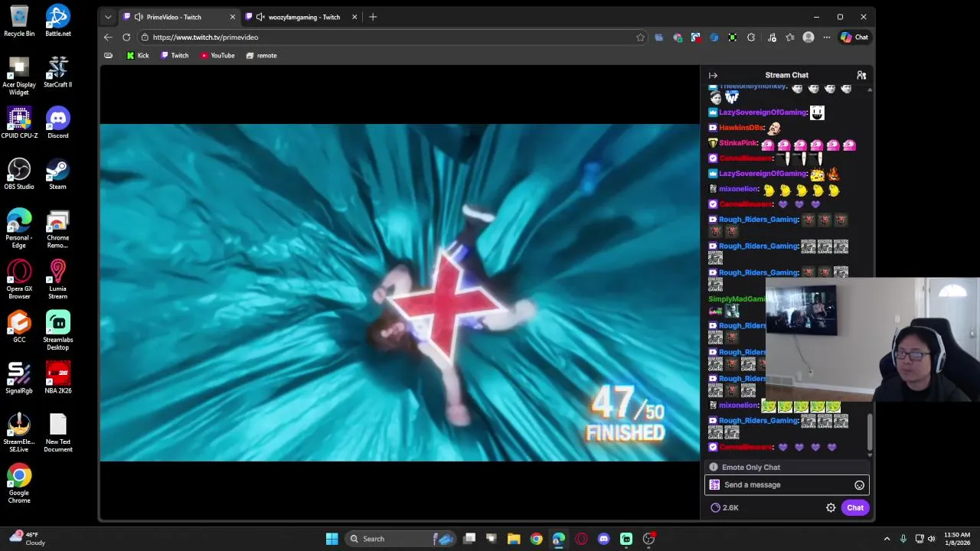Open the YouTube bookmark

(x=217, y=56)
